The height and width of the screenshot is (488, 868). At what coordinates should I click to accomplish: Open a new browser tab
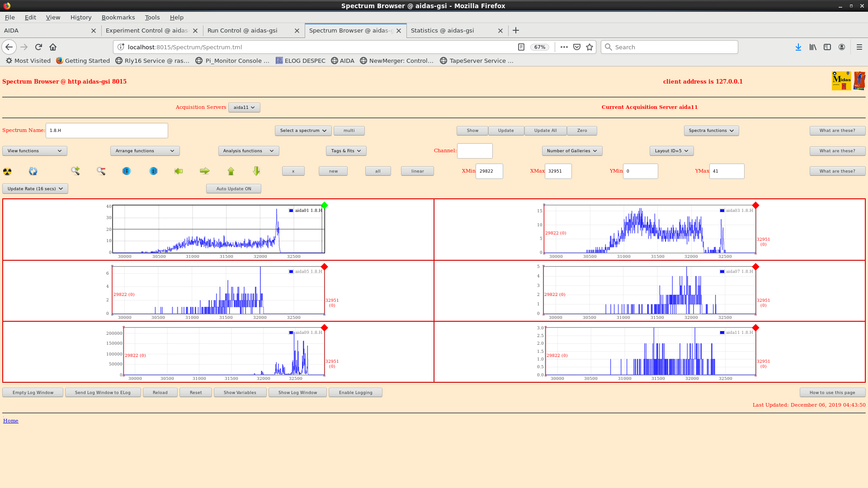click(516, 30)
